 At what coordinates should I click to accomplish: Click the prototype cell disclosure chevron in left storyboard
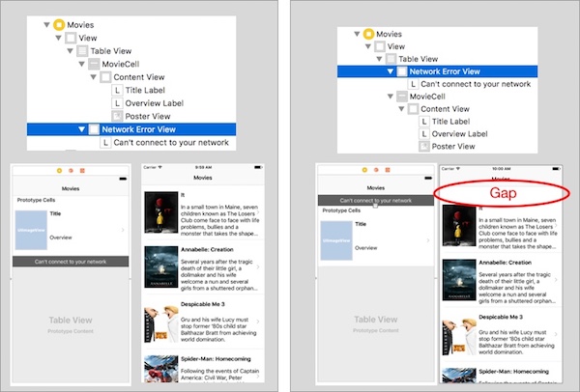pos(123,230)
